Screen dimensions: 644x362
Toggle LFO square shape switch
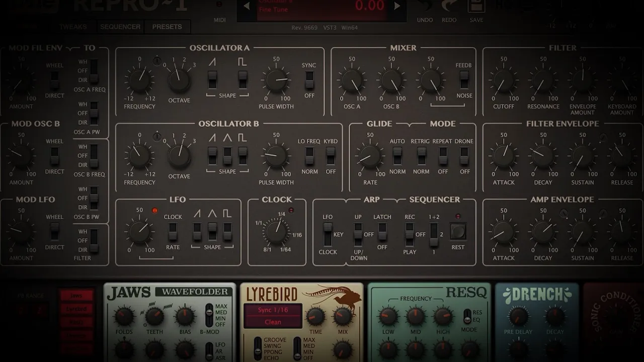[x=227, y=232]
